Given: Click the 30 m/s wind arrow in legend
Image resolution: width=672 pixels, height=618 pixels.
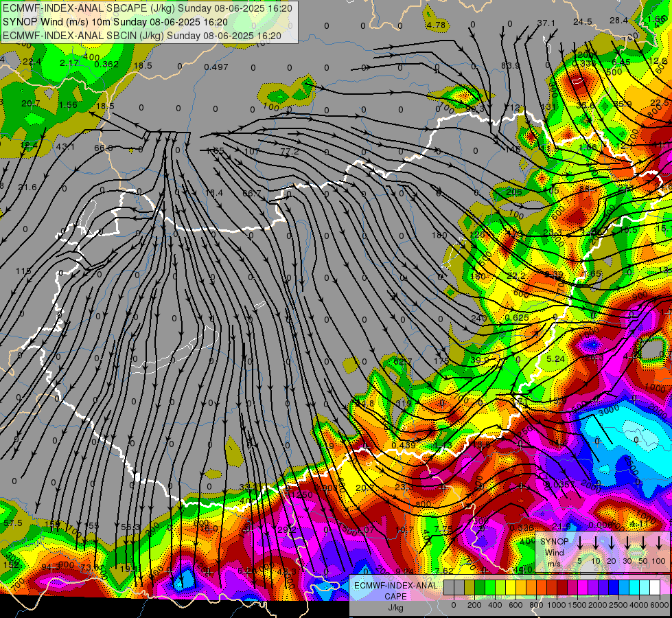Looking at the screenshot, I should pos(627,543).
